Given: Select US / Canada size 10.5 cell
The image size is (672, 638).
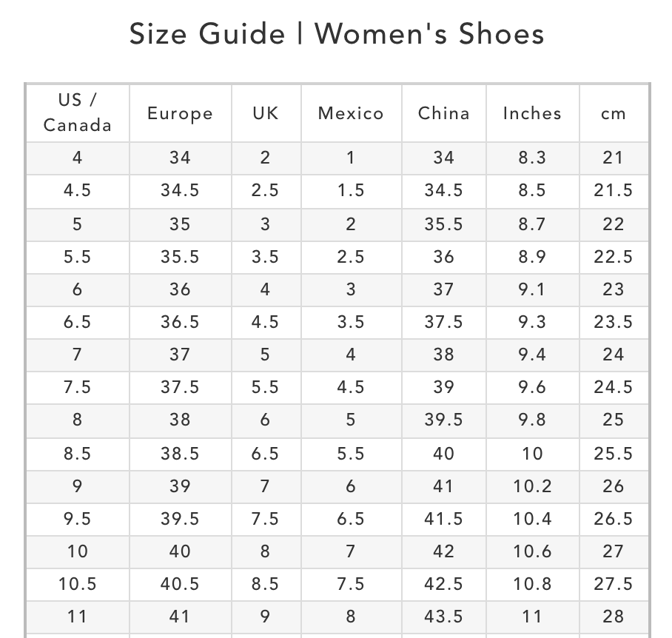Looking at the screenshot, I should click(77, 583).
